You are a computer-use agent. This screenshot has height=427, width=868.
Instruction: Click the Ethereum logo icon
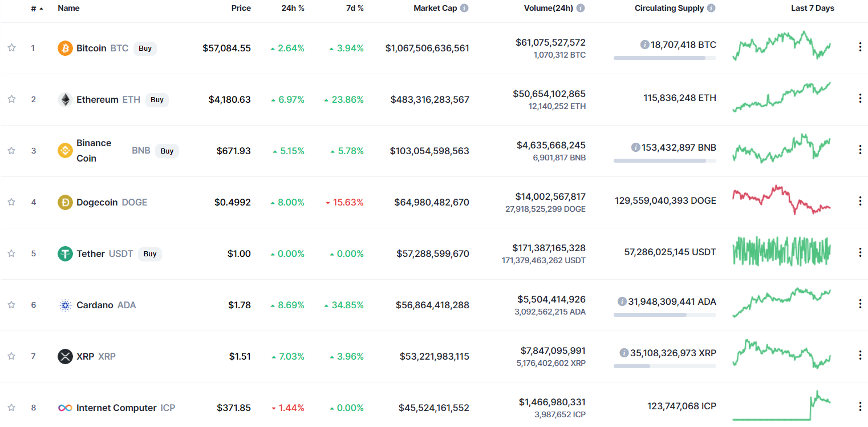coord(66,99)
